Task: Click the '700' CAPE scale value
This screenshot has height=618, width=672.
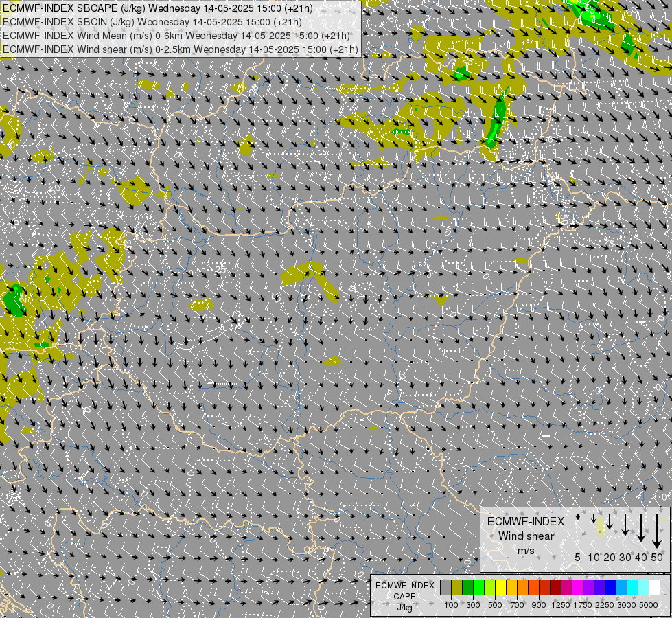Action: [x=518, y=605]
